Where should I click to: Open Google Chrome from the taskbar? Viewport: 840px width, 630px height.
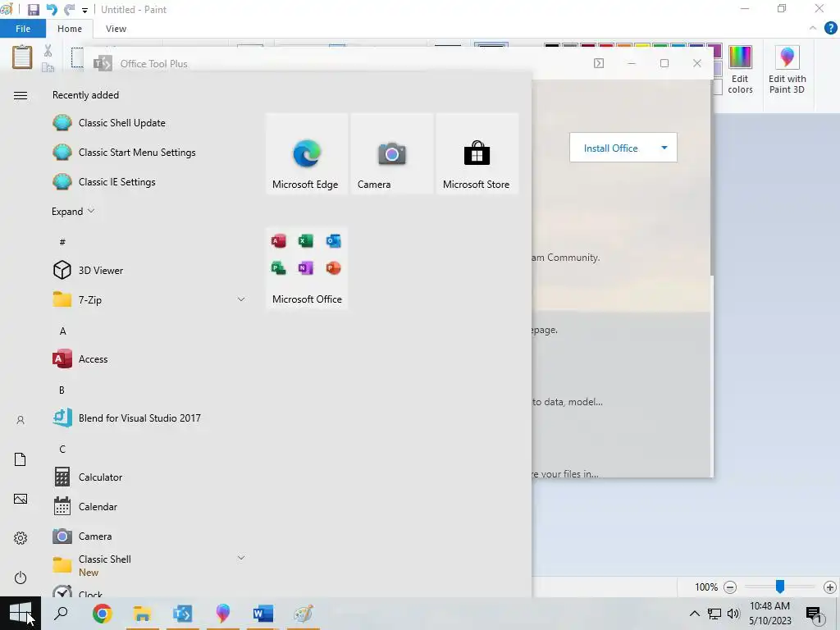(102, 614)
